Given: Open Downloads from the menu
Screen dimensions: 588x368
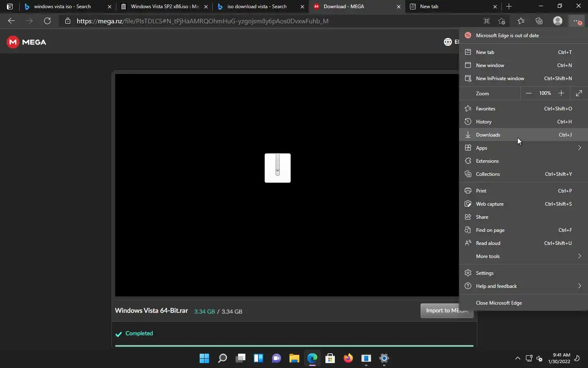Looking at the screenshot, I should pyautogui.click(x=523, y=135).
